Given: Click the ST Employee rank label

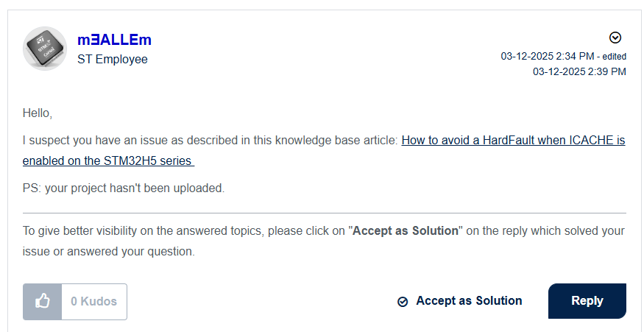Looking at the screenshot, I should click(112, 60).
